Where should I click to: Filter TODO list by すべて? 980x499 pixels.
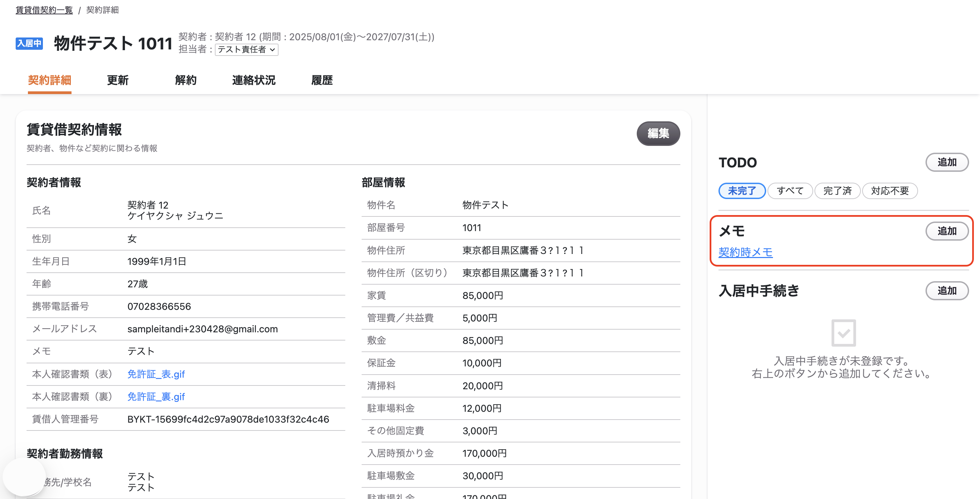pyautogui.click(x=790, y=191)
